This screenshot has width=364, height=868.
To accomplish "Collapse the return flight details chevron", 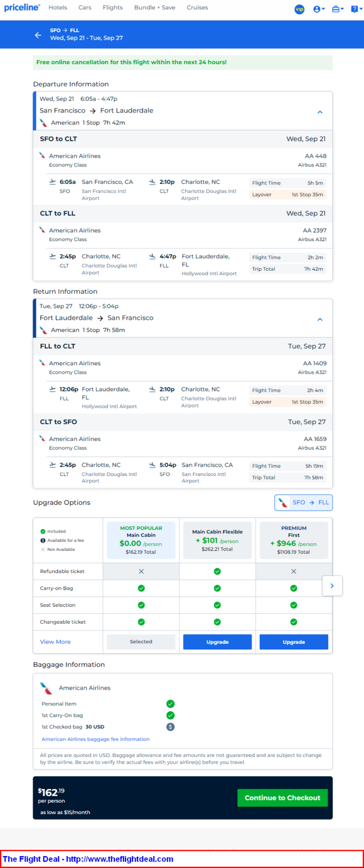I will click(x=320, y=319).
